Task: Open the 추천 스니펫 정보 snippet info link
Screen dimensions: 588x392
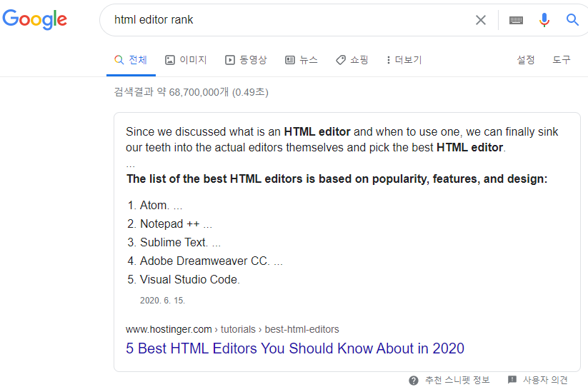Action: [x=457, y=381]
